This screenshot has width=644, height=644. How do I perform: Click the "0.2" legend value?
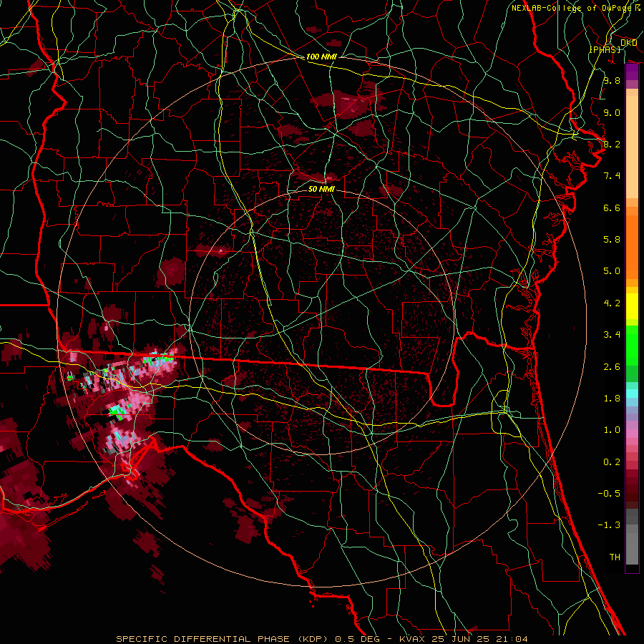[x=612, y=462]
